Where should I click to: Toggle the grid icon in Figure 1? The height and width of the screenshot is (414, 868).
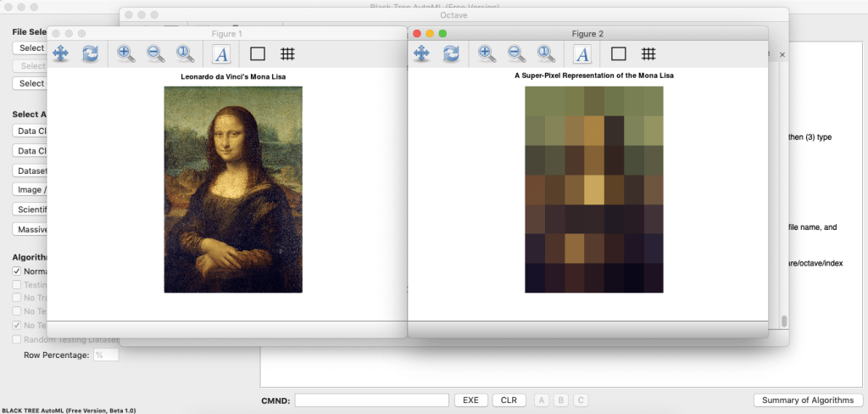(x=287, y=53)
